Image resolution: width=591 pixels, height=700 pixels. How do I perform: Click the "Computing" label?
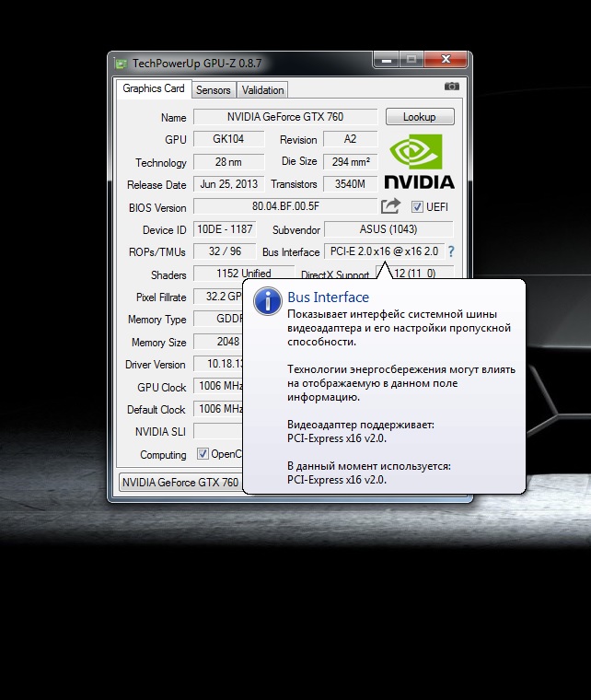click(163, 454)
